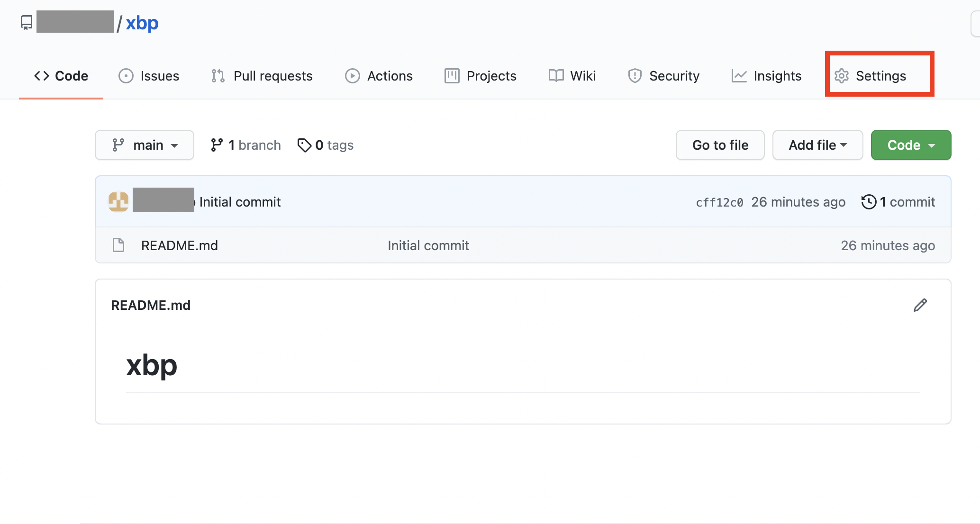The width and height of the screenshot is (980, 524).
Task: Switch to the Wiki tab
Action: pyautogui.click(x=572, y=76)
